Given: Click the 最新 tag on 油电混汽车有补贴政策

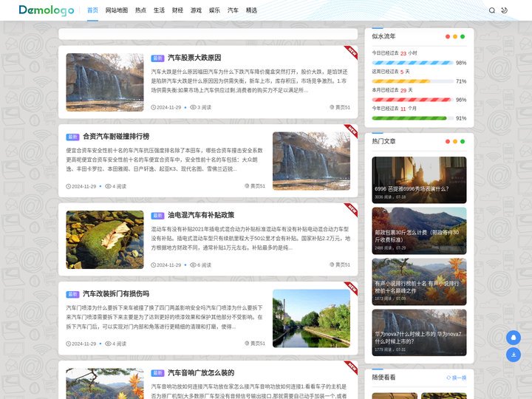Looking at the screenshot, I should click(x=158, y=216).
